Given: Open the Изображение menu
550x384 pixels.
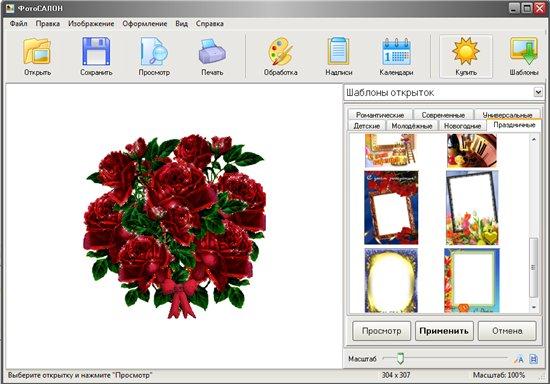Looking at the screenshot, I should [x=91, y=24].
